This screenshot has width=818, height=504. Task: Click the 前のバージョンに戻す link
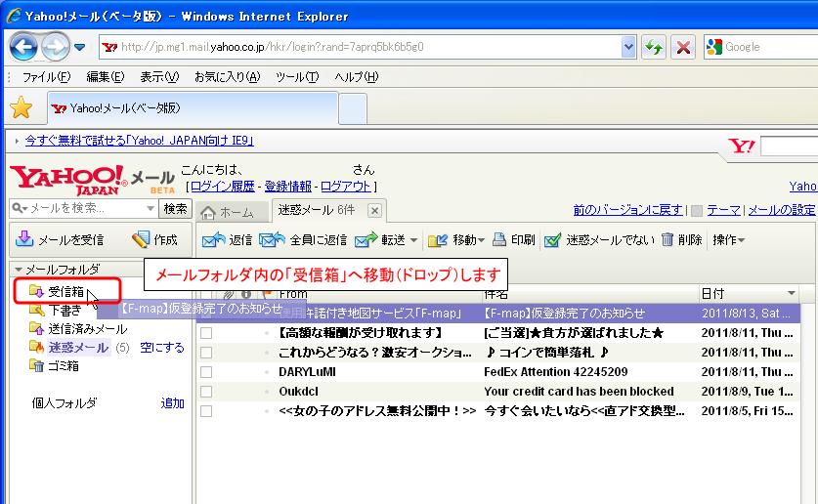627,210
